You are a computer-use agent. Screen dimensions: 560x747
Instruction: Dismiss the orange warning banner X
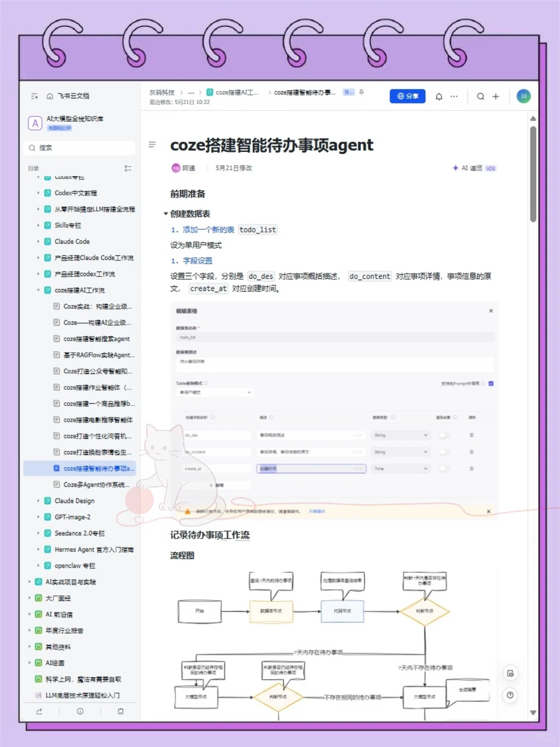[x=488, y=511]
